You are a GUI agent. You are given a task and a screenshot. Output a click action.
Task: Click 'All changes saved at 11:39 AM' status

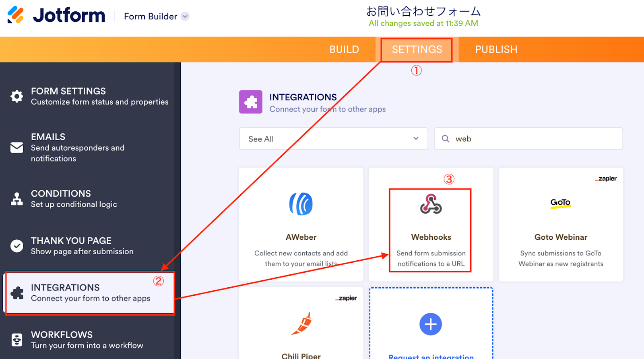tap(423, 23)
